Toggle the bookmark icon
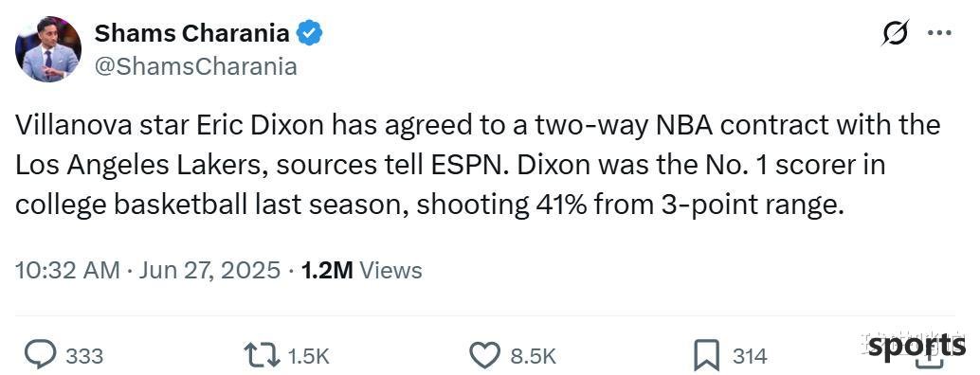The image size is (980, 375). (706, 356)
